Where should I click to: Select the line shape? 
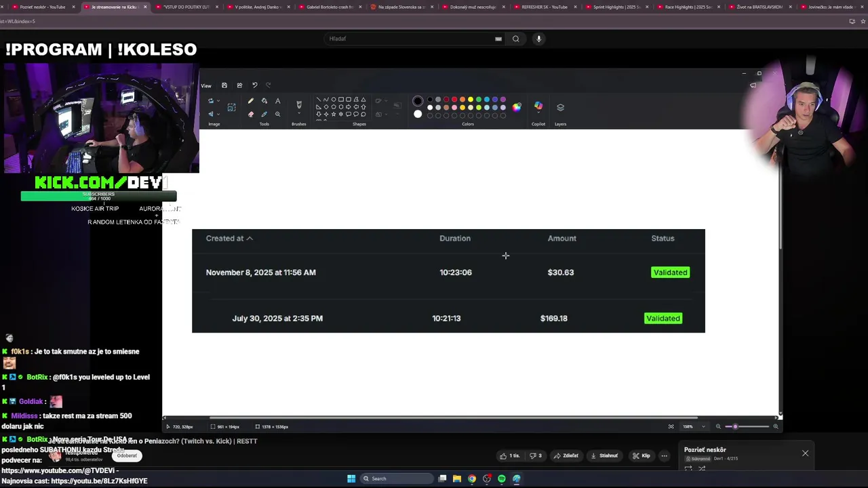click(319, 100)
